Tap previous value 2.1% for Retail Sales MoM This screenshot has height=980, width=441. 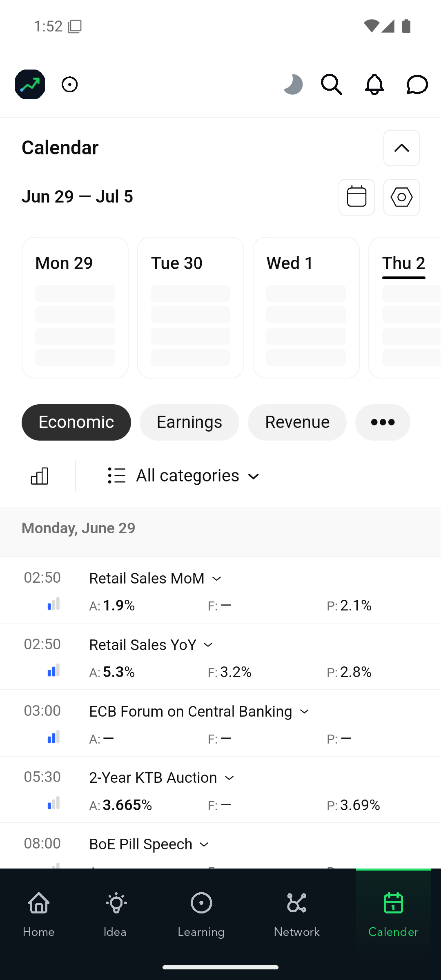click(x=356, y=605)
